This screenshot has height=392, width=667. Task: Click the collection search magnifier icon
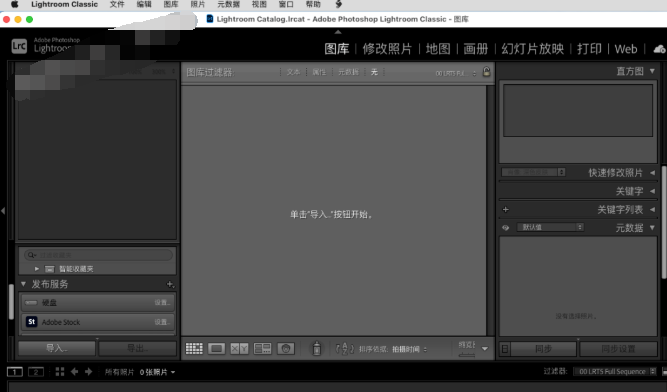coord(31,255)
